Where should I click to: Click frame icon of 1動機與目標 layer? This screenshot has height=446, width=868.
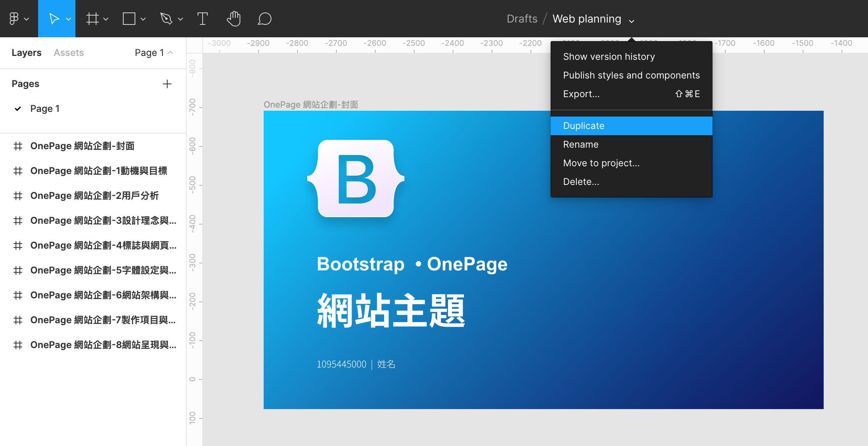pyautogui.click(x=18, y=171)
